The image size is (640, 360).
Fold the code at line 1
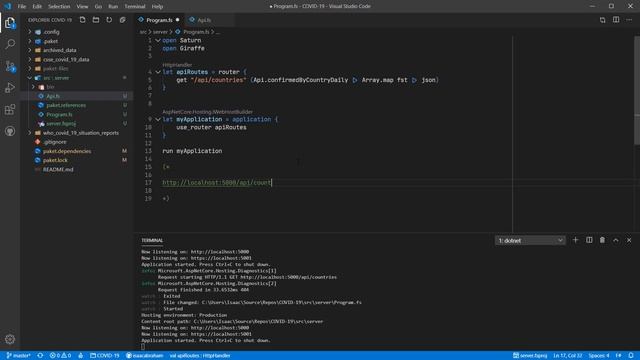coord(158,40)
